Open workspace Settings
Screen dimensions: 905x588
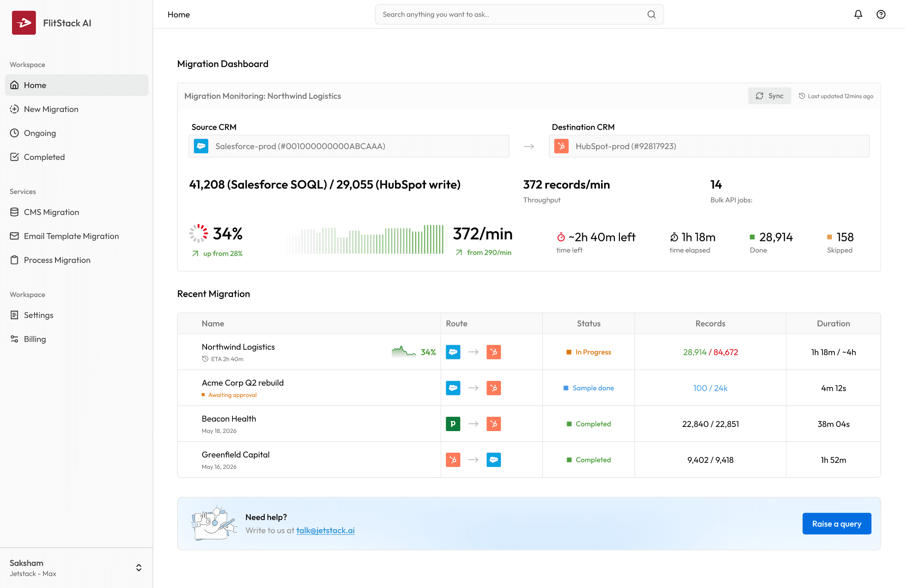click(x=77, y=315)
